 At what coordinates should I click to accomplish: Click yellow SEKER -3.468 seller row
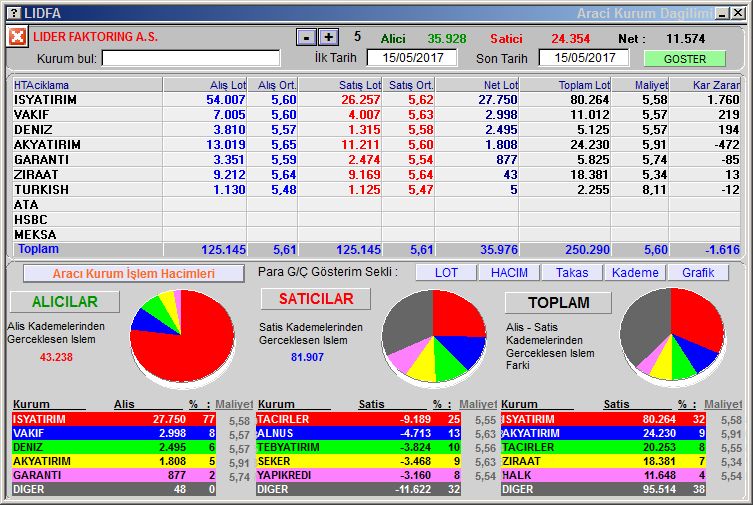tap(359, 461)
